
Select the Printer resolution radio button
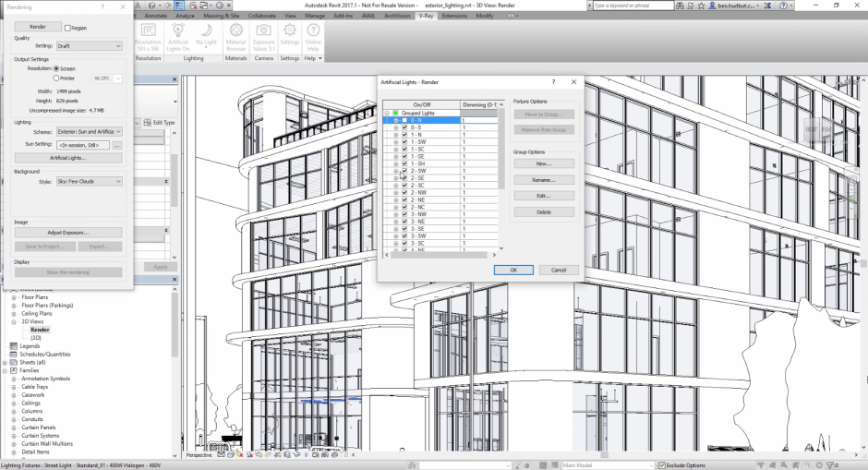coord(56,78)
